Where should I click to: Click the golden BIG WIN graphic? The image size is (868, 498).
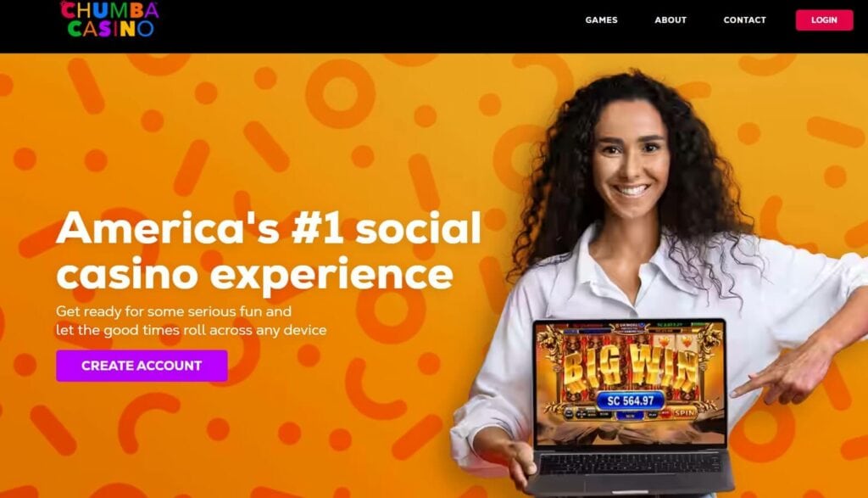(631, 367)
